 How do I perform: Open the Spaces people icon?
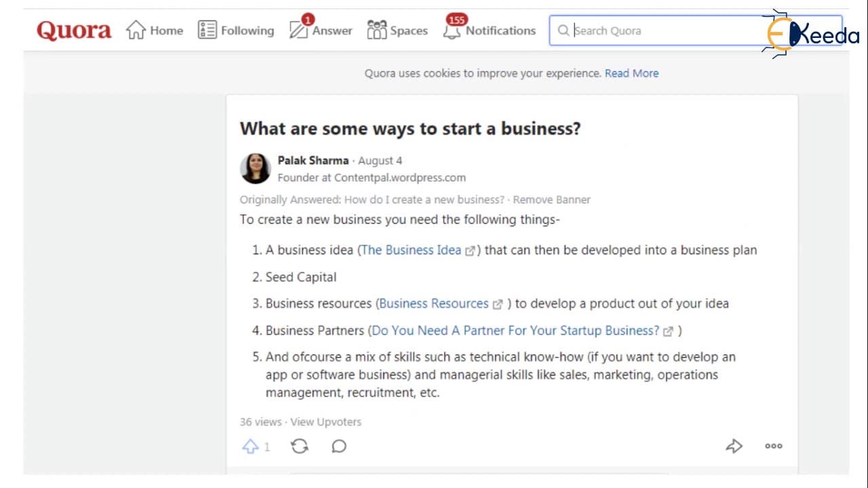click(x=376, y=30)
